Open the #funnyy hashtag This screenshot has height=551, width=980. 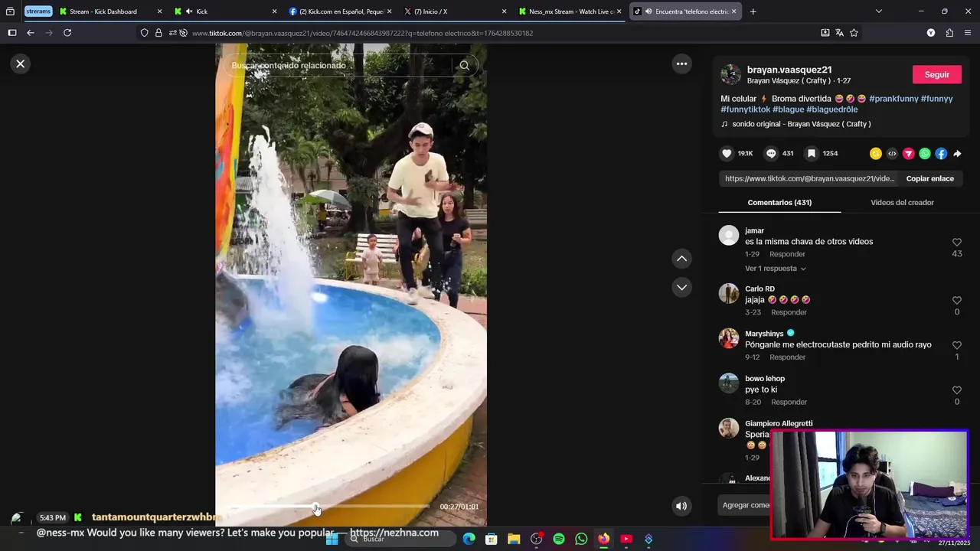click(936, 99)
